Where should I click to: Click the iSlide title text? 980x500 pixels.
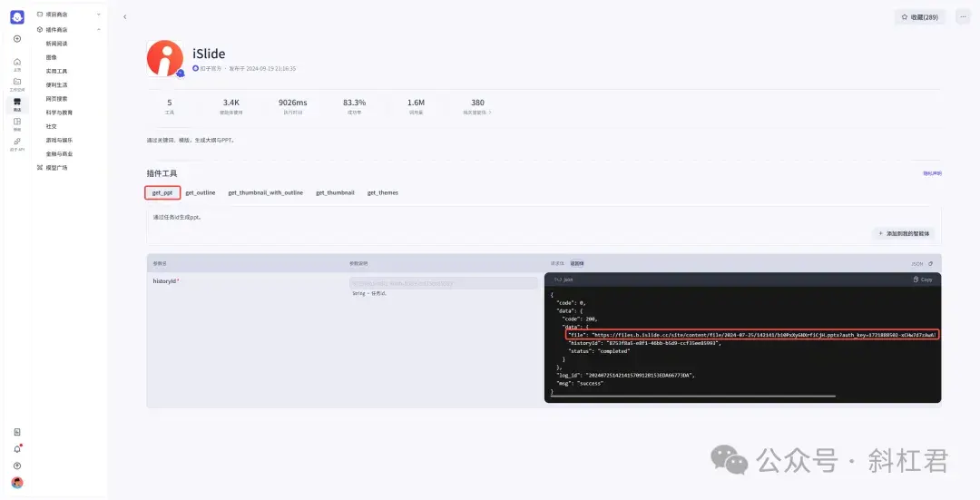(209, 54)
